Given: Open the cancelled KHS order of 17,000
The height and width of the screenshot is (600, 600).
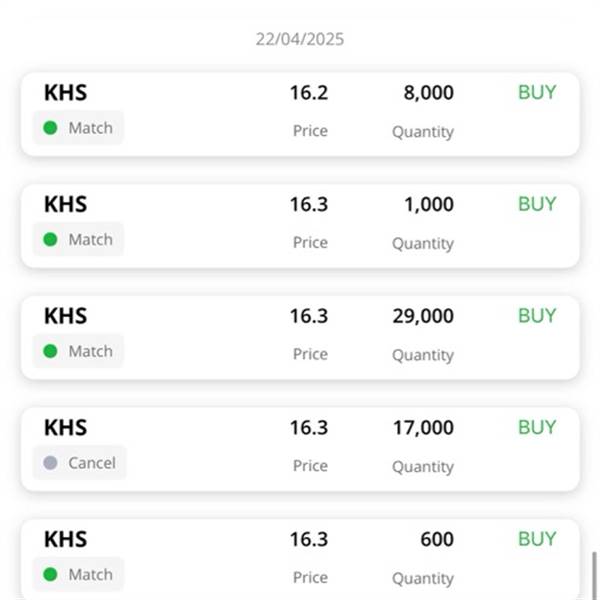Looking at the screenshot, I should coord(300,449).
